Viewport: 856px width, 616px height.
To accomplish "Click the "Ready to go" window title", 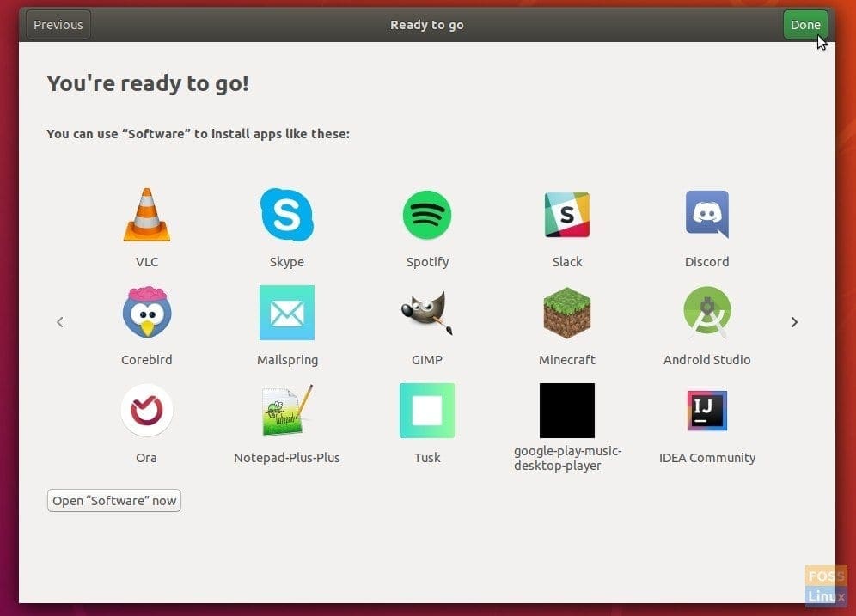I will [427, 25].
